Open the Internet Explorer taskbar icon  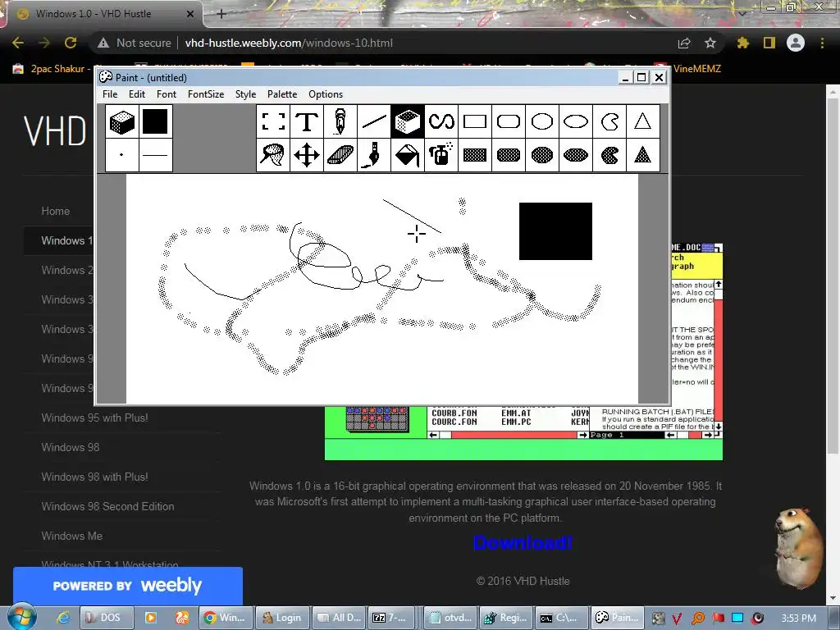[x=62, y=618]
